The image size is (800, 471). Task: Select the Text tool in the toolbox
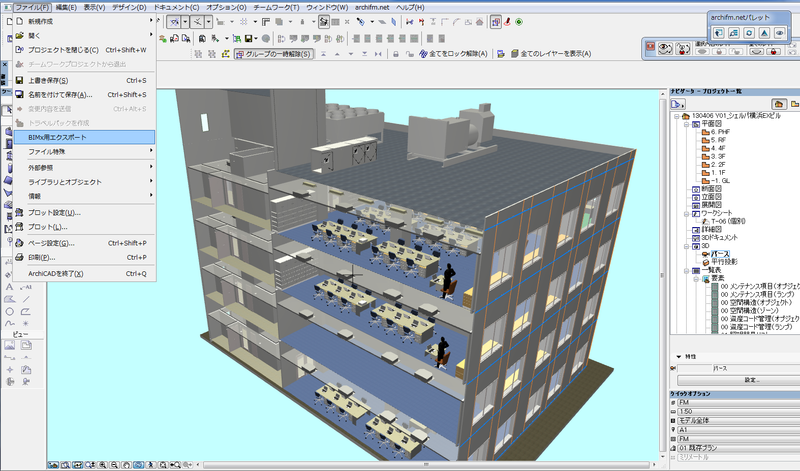pyautogui.click(x=8, y=287)
